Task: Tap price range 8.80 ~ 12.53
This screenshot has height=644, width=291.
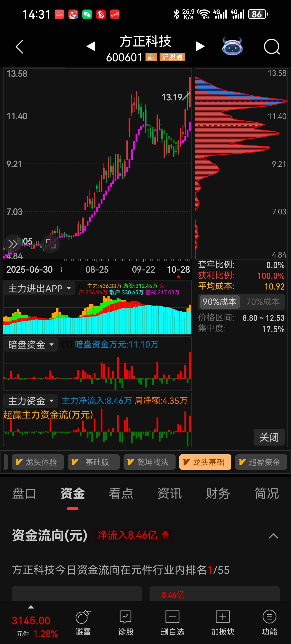Action: click(264, 318)
